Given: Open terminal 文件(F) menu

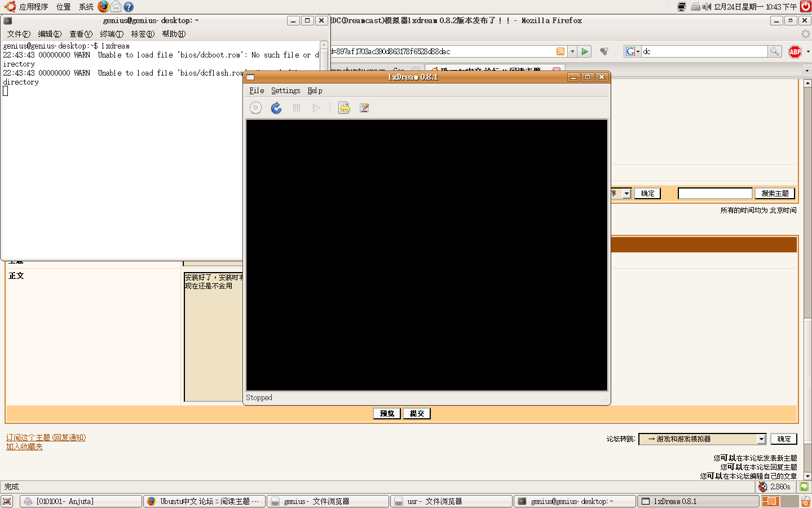Looking at the screenshot, I should coord(19,34).
